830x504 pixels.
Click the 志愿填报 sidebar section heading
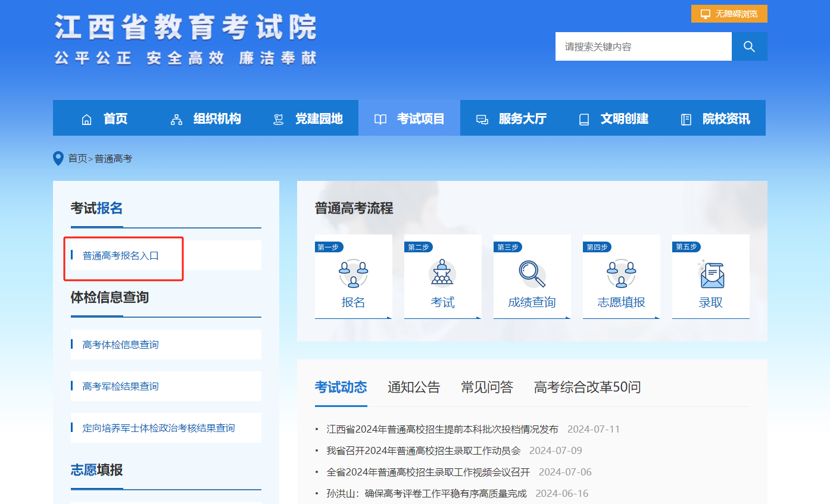click(96, 469)
